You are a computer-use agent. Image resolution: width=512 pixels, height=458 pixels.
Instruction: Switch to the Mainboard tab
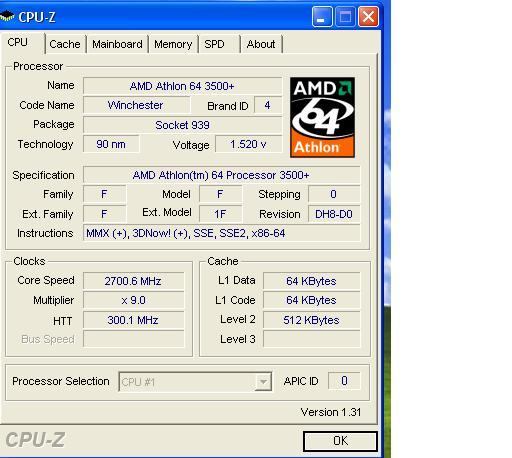[117, 44]
